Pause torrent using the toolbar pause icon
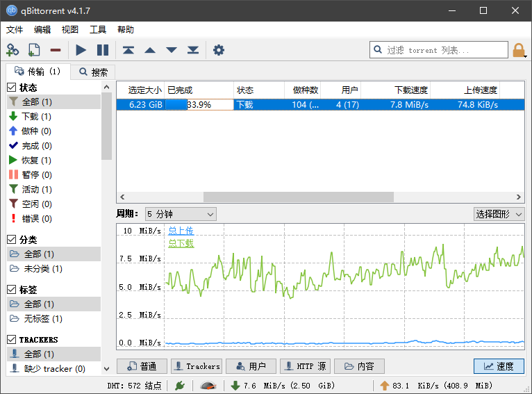 point(103,50)
